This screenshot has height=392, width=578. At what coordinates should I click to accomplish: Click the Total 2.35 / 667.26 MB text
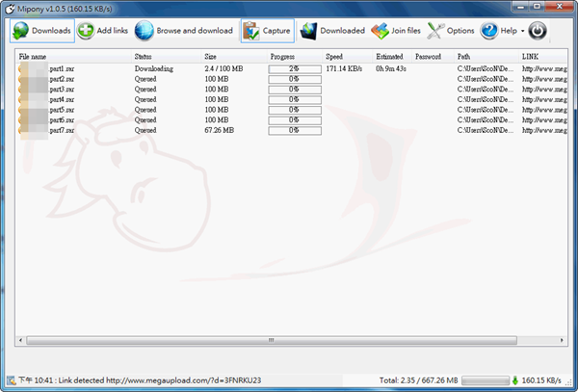[x=419, y=380]
